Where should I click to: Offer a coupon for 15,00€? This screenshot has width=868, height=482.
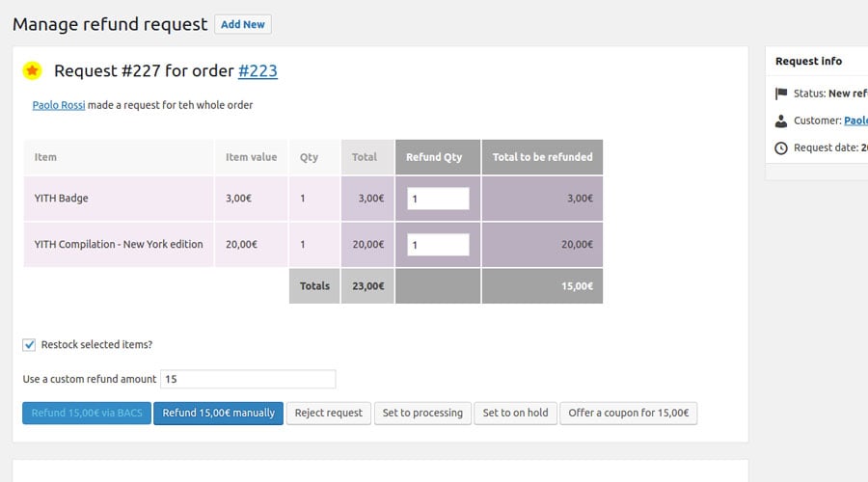click(628, 414)
